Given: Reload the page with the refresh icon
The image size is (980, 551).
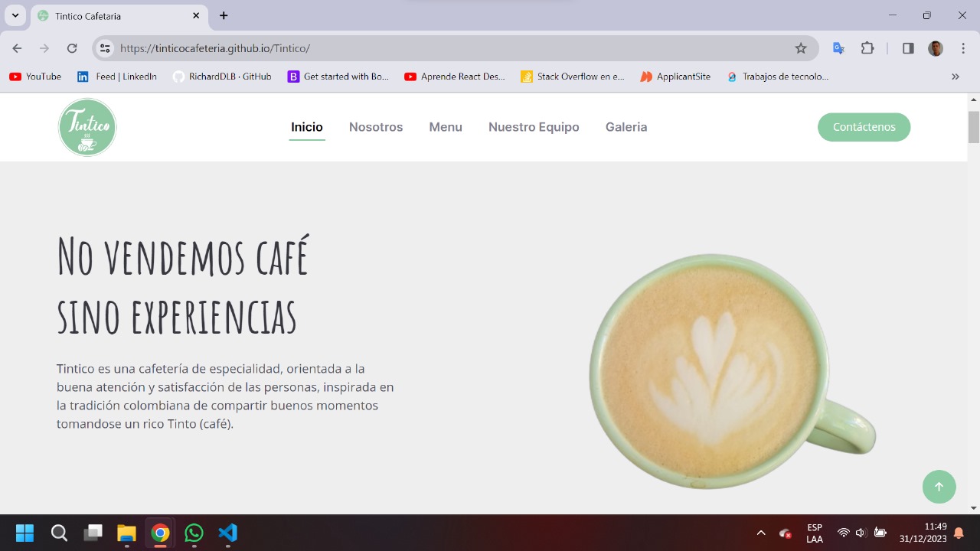Looking at the screenshot, I should 72,48.
